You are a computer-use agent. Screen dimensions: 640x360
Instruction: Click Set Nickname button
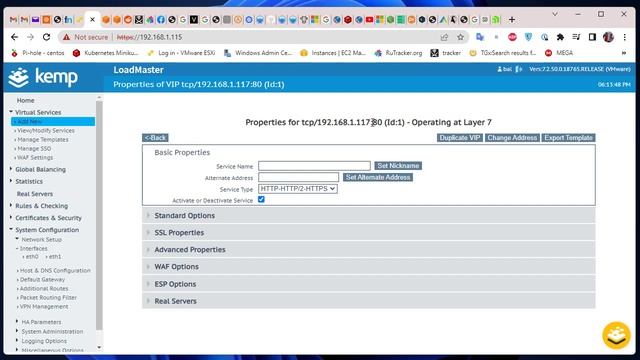point(398,166)
